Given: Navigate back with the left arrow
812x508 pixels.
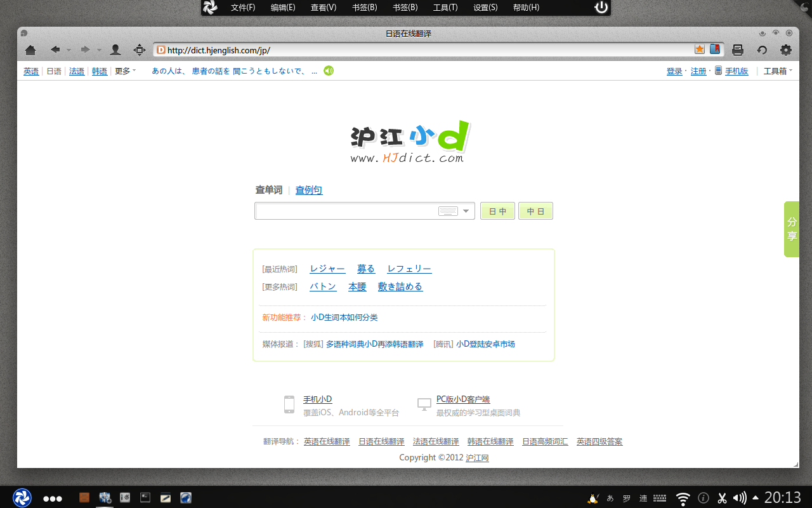Looking at the screenshot, I should tap(55, 50).
